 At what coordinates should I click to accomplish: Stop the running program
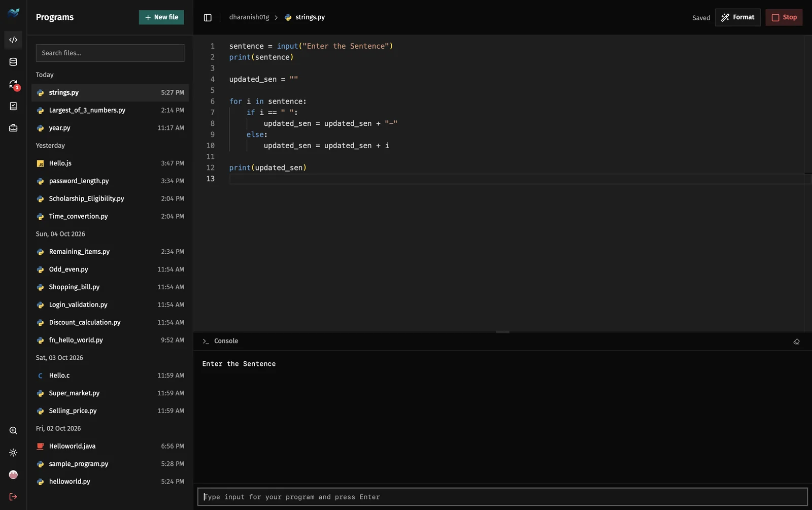(784, 17)
